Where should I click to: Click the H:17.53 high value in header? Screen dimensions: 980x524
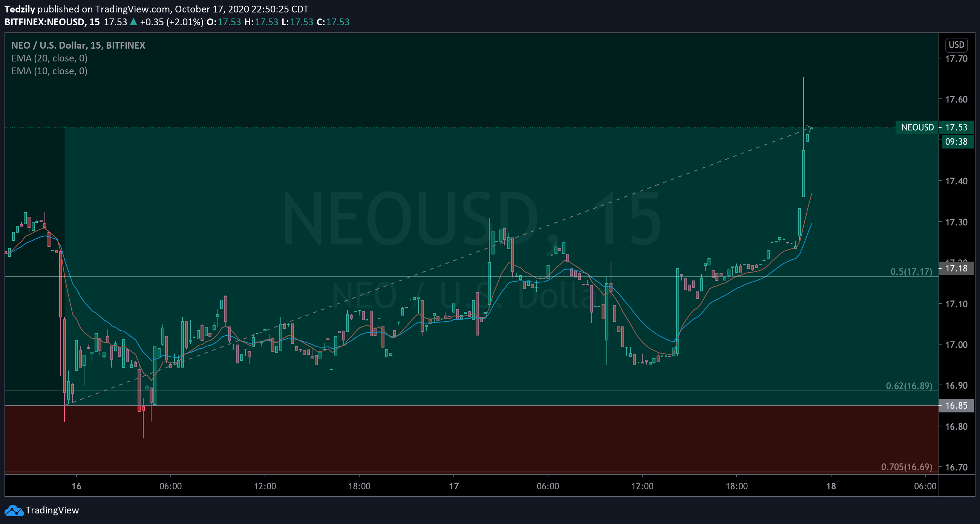[261, 22]
